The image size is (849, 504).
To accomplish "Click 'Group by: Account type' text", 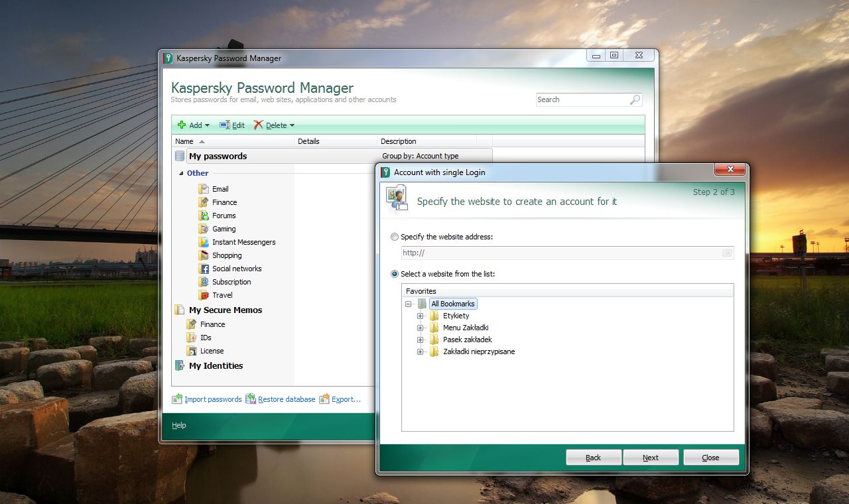I will (x=421, y=156).
